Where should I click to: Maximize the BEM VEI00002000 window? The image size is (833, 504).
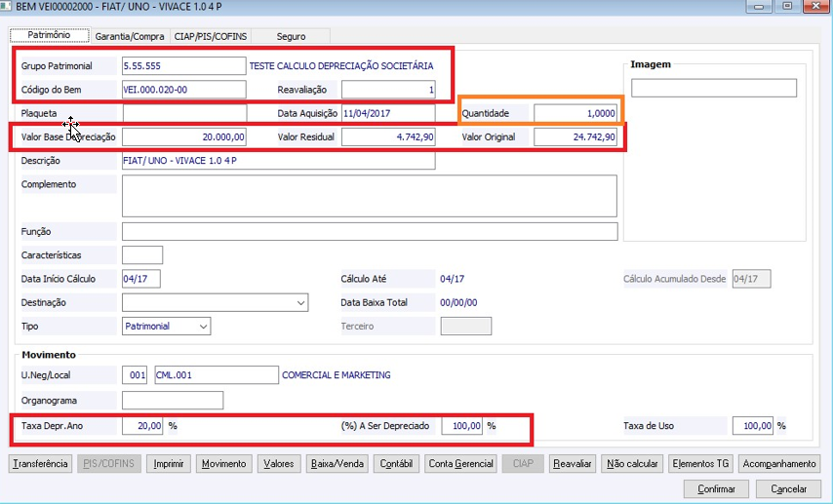tap(787, 7)
